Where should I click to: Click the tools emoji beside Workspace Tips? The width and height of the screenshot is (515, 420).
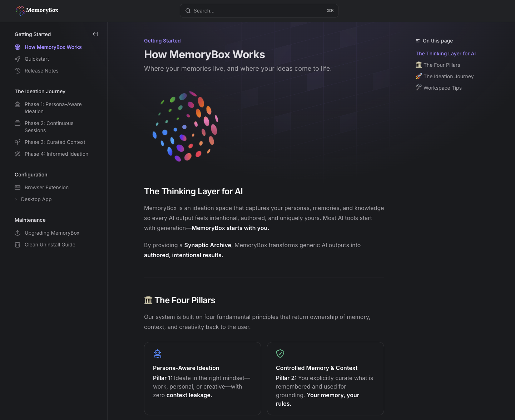pyautogui.click(x=419, y=87)
